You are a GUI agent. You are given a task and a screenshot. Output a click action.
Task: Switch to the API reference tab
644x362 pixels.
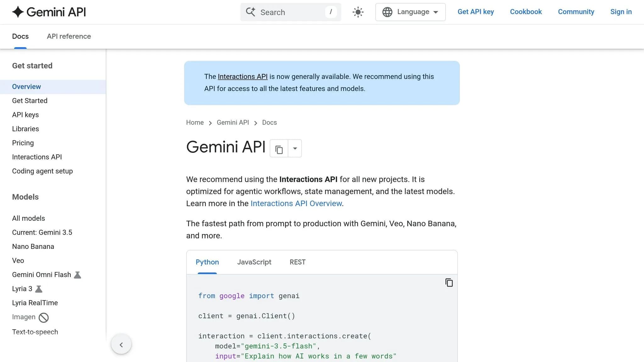pyautogui.click(x=69, y=36)
